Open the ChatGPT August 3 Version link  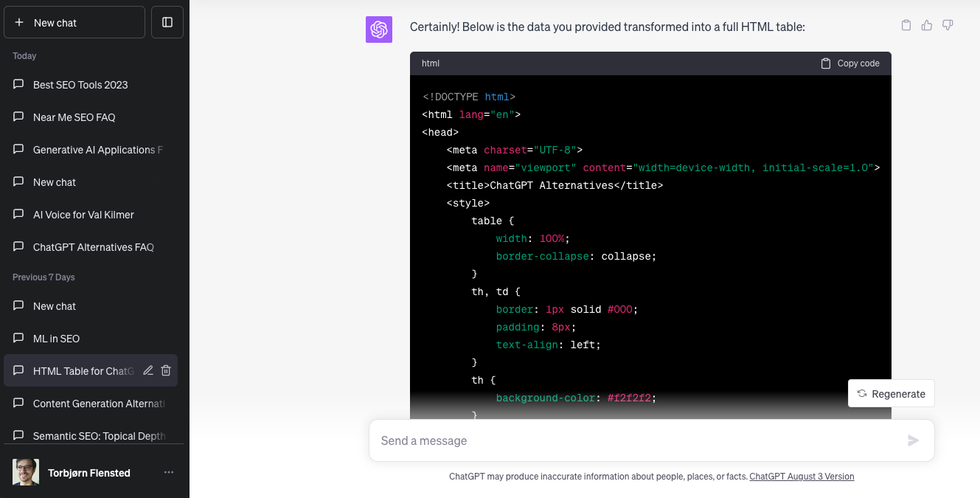tap(802, 477)
